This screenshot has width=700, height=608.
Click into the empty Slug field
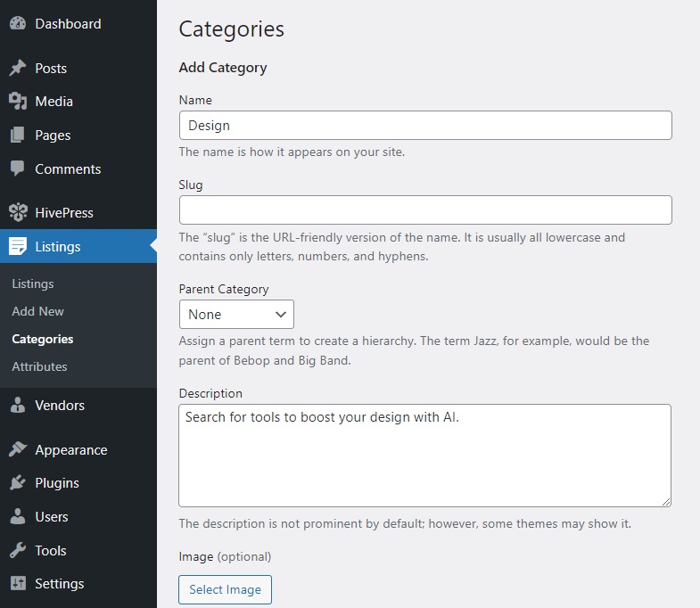coord(425,210)
